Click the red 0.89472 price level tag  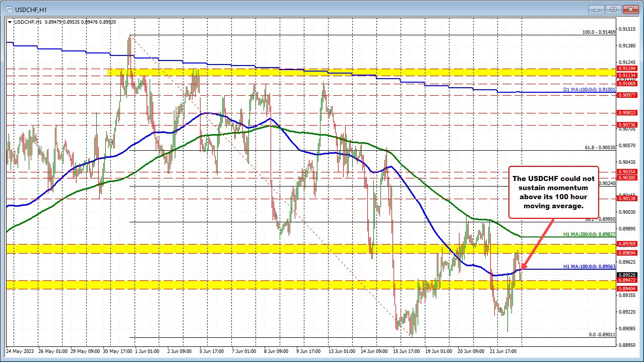point(627,280)
